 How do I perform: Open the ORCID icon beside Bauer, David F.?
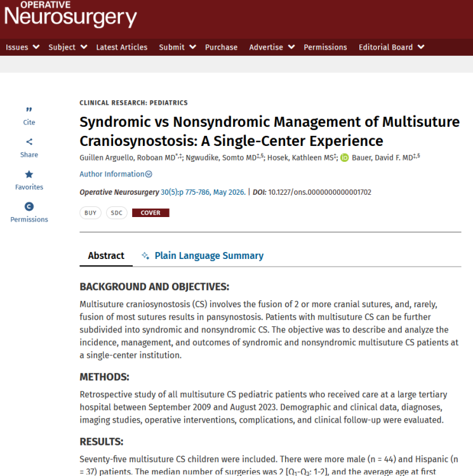click(x=344, y=158)
